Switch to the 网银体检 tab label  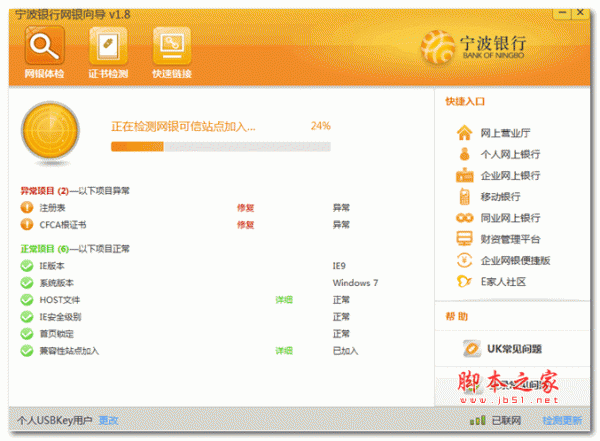(44, 74)
